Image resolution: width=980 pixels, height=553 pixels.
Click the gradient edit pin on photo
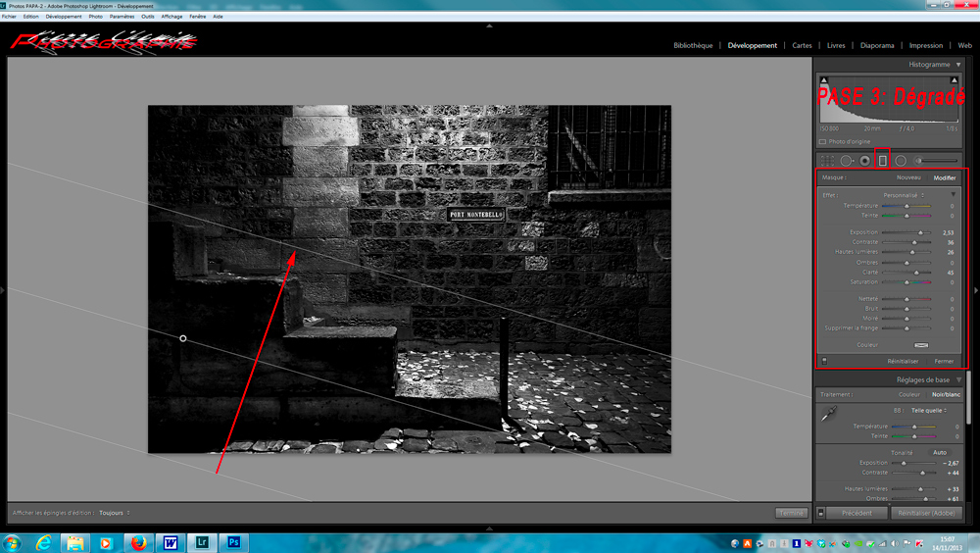(x=183, y=338)
